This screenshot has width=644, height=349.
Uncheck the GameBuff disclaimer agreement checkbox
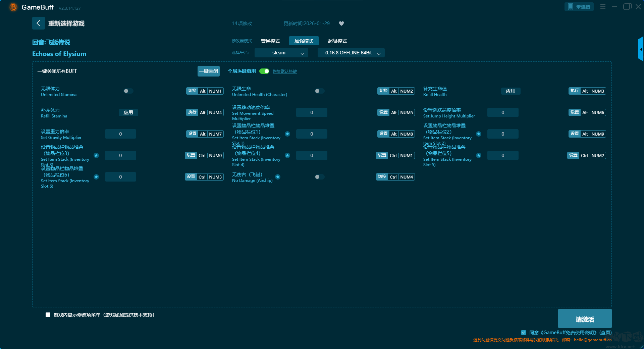click(x=524, y=333)
